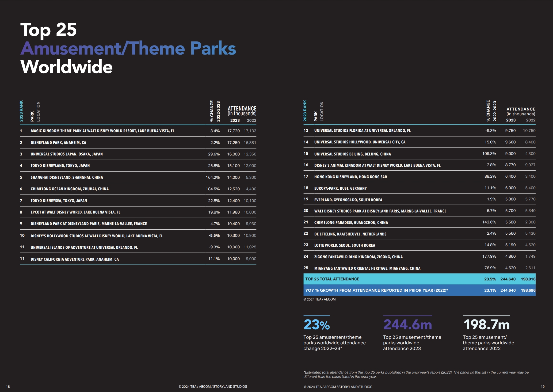Click Europa-Park, Rust, Germany entry
The width and height of the screenshot is (553, 392).
click(340, 188)
